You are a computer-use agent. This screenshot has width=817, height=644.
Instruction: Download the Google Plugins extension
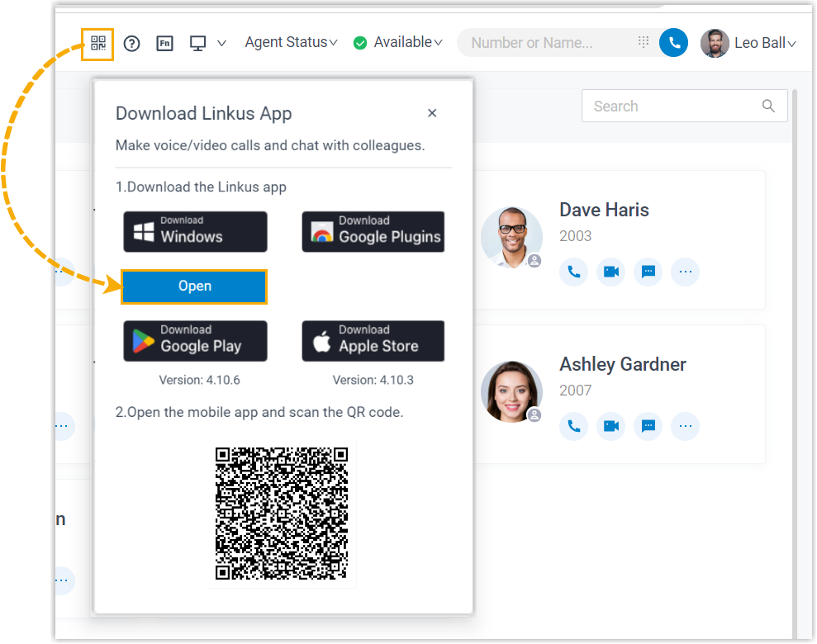373,231
